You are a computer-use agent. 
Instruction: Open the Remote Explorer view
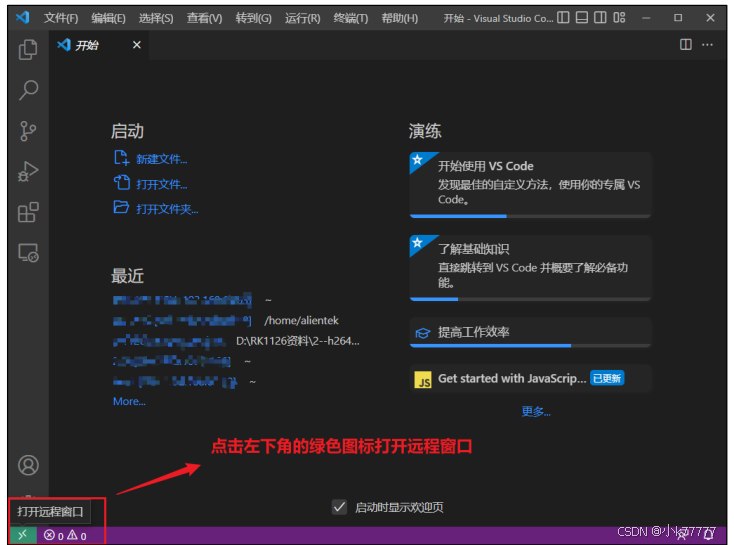[28, 253]
